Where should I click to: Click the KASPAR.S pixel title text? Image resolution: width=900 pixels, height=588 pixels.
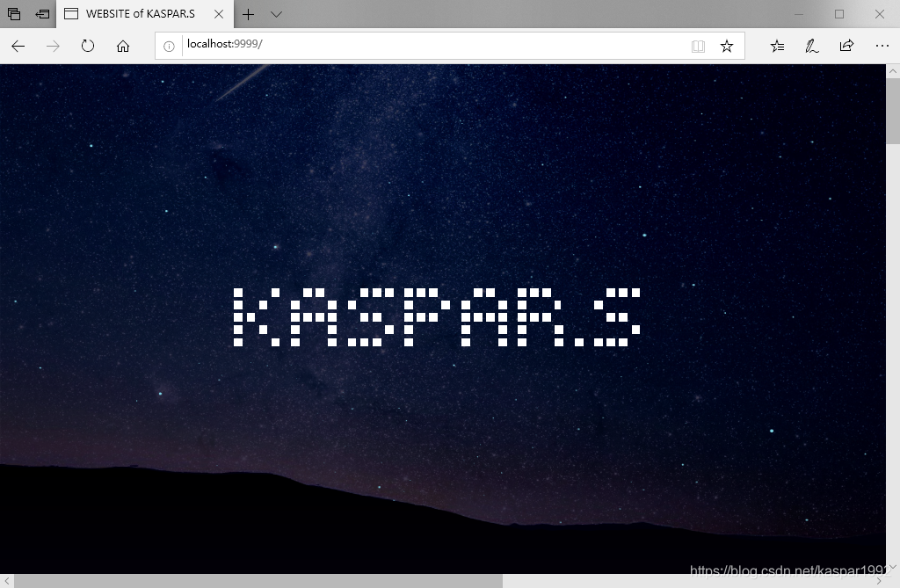tap(437, 317)
